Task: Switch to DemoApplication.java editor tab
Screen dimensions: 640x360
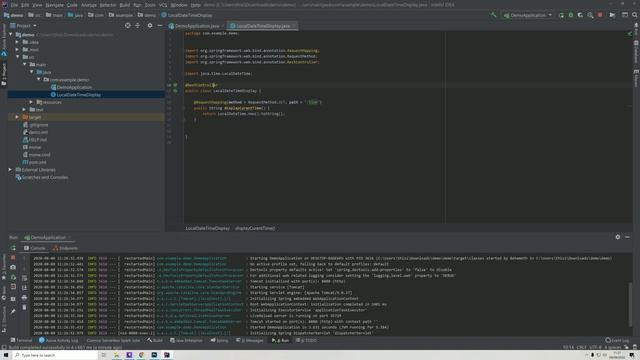Action: point(196,26)
